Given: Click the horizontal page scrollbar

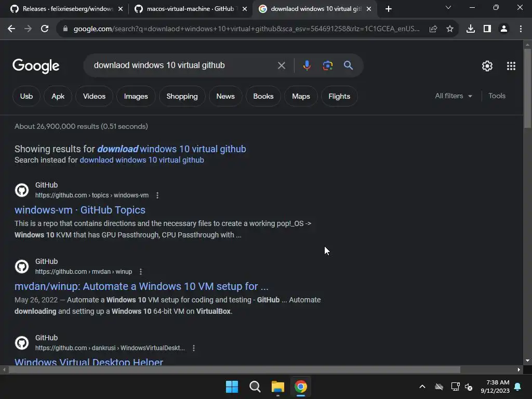Looking at the screenshot, I should (234, 369).
